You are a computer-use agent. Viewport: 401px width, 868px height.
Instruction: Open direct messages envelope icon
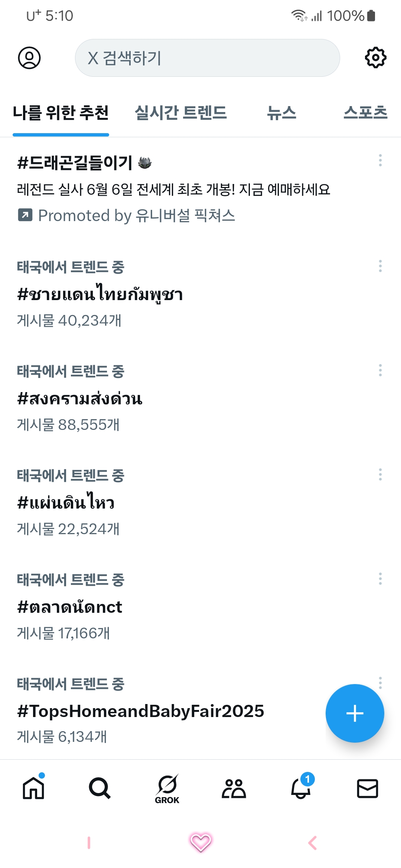(367, 789)
